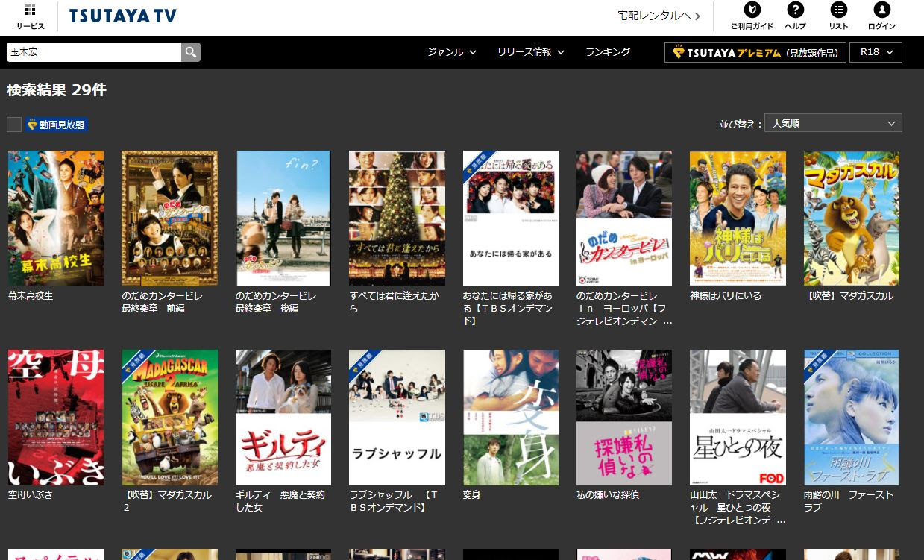Screen dimensions: 924x560
Task: Open the のだめカンタービレ in ヨーロッパ poster
Action: (624, 218)
